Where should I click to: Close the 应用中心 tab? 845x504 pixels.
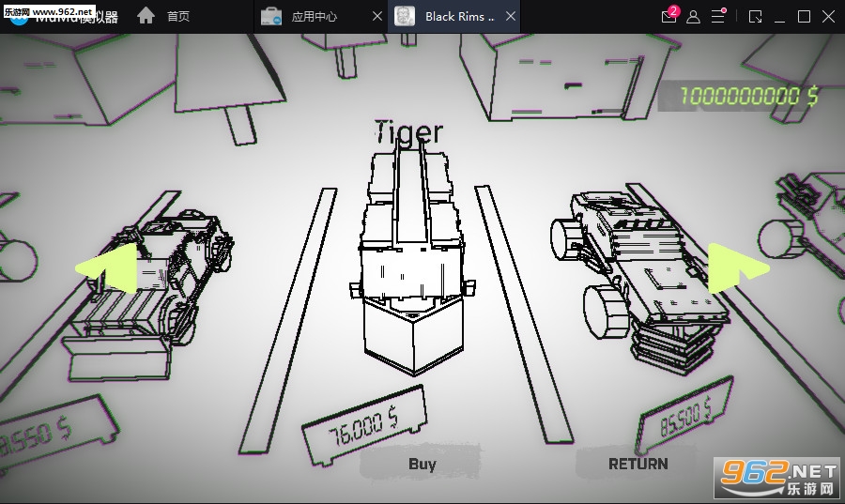pos(377,17)
